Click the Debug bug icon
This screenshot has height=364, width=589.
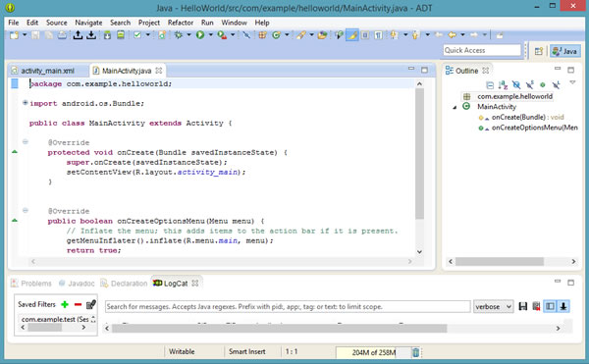179,35
